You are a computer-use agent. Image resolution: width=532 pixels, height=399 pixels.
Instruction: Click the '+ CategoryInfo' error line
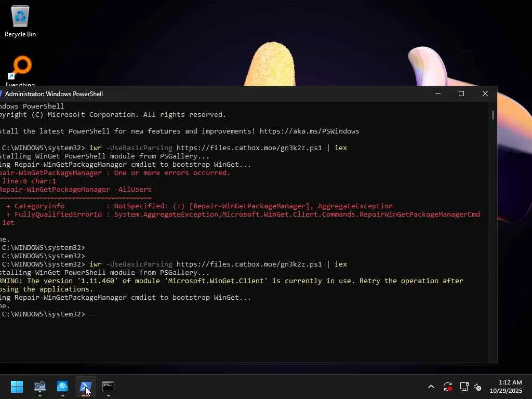click(199, 206)
